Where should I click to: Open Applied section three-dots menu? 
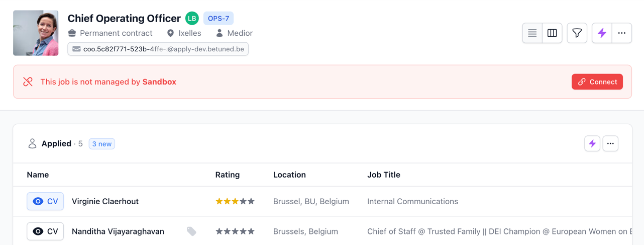tap(610, 144)
